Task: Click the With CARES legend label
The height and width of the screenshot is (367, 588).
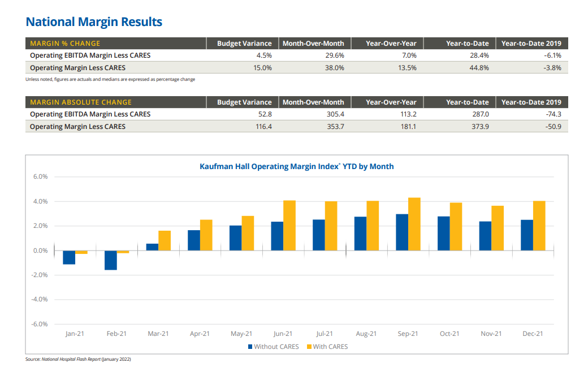Action: click(330, 347)
